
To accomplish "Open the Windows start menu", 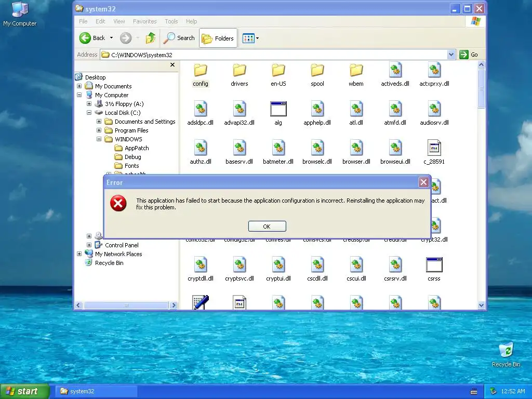I will (25, 391).
